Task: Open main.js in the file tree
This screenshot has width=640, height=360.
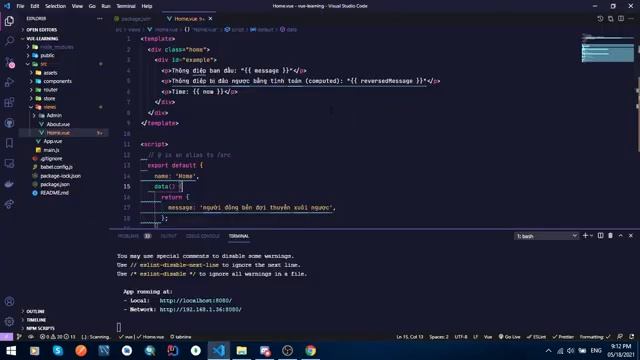Action: coord(51,150)
